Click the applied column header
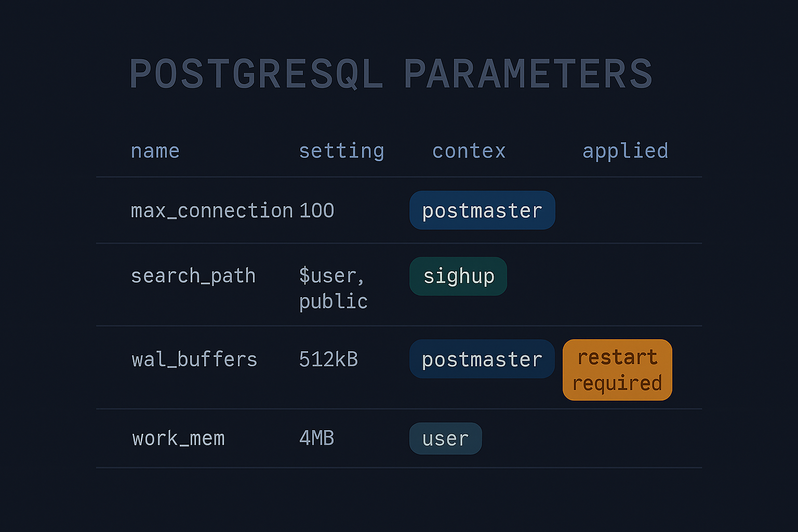The width and height of the screenshot is (798, 532). 625,151
